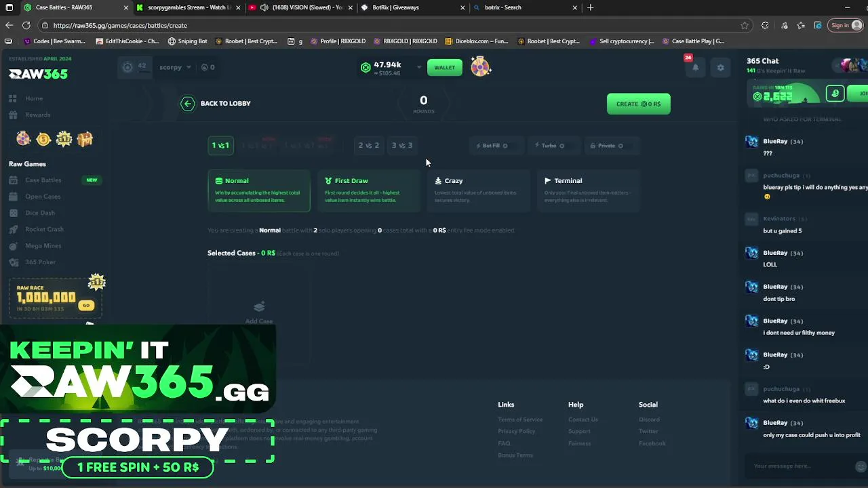Click the Raw Race 1,000,000 banner
The width and height of the screenshot is (868, 488).
[56, 298]
